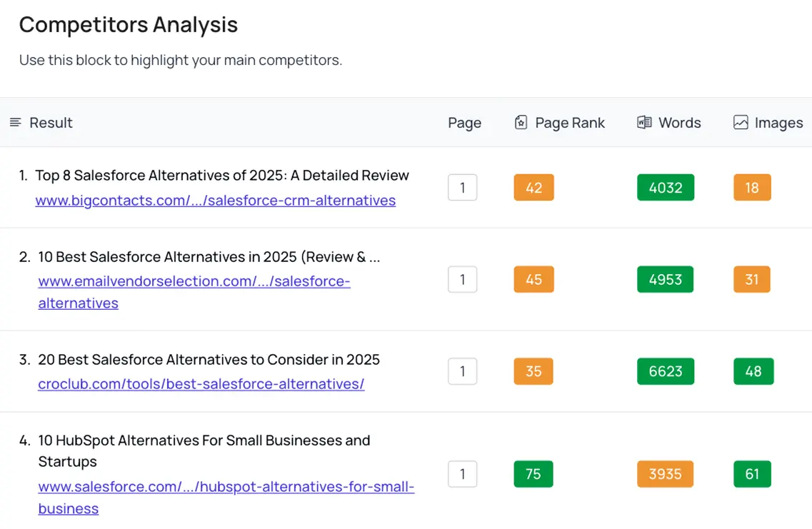The height and width of the screenshot is (529, 812).
Task: Click the green Images badge 48
Action: (753, 371)
